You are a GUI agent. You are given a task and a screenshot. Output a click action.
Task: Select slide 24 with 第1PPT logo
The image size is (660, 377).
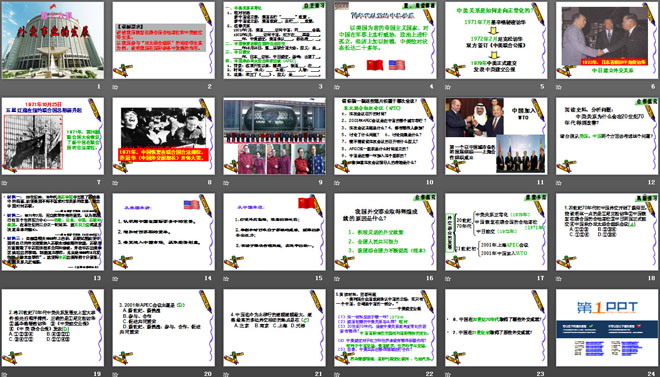point(607,327)
